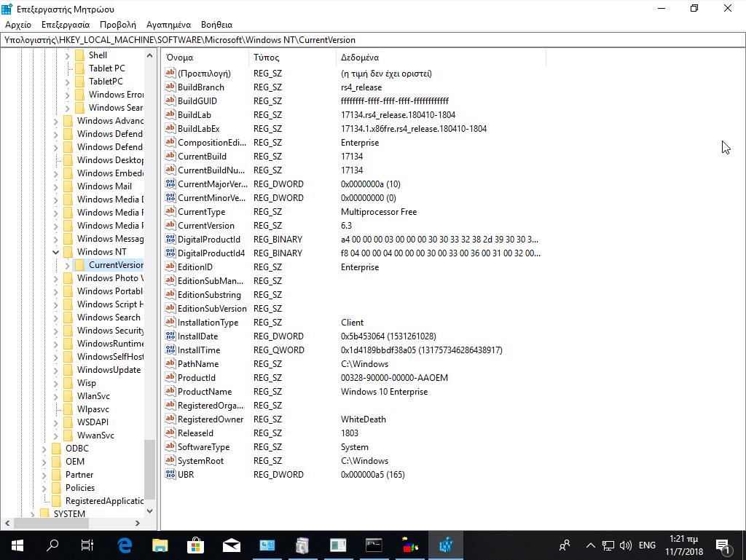Click the UBR DWORD value icon
This screenshot has height=560, width=746.
point(170,474)
